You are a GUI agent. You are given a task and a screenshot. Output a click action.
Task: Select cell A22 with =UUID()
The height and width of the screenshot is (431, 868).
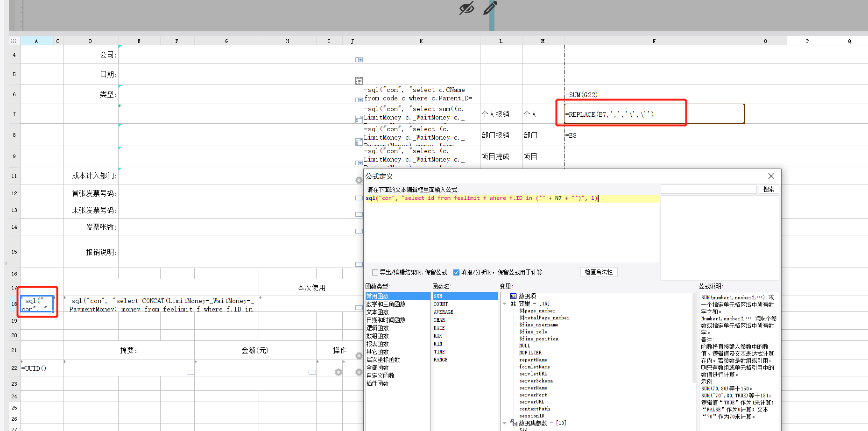(36, 368)
